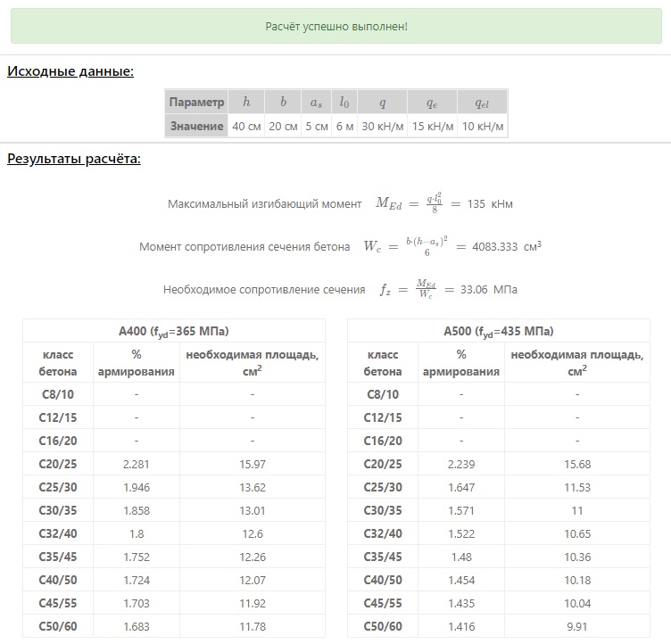Click 15.97 area value in A400 table
671x644 pixels.
[x=253, y=465]
